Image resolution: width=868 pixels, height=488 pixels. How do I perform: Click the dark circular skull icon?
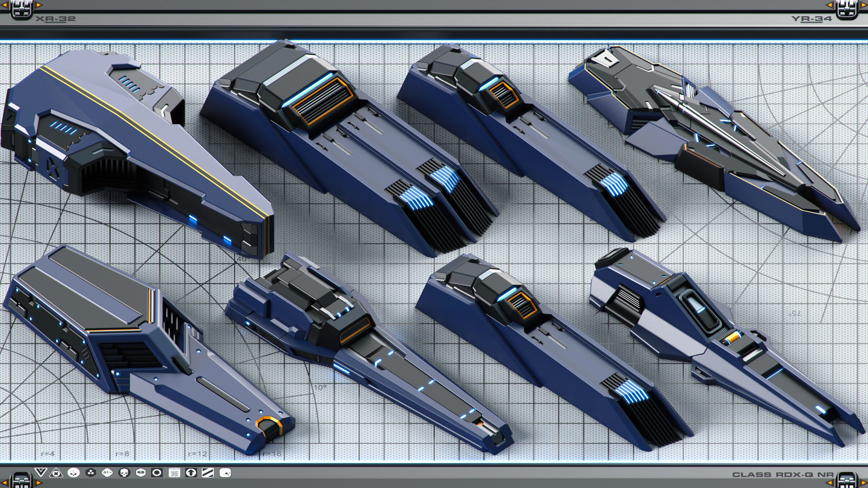pos(124,473)
